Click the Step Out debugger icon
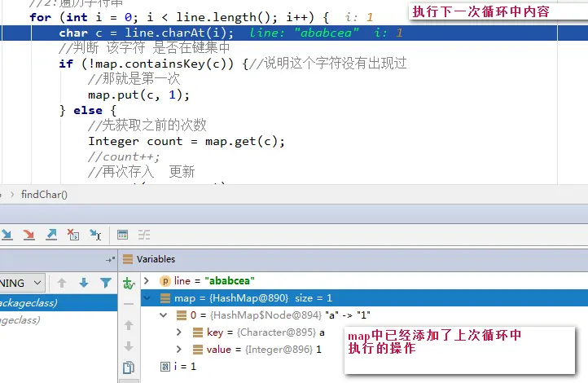 pyautogui.click(x=51, y=236)
